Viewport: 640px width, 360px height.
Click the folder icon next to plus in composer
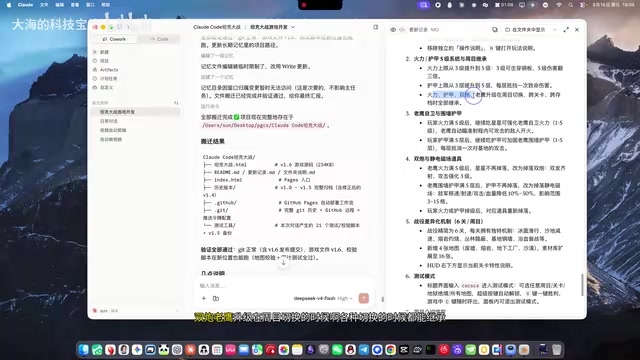pyautogui.click(x=216, y=298)
